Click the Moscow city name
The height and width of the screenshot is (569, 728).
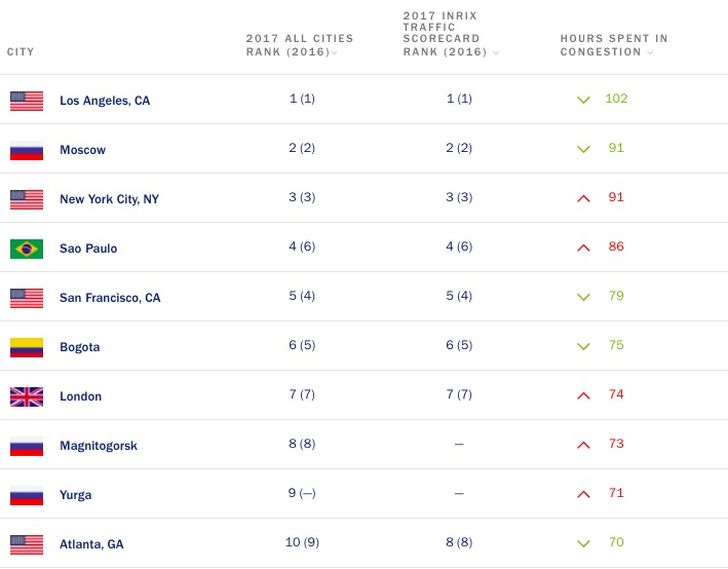82,150
